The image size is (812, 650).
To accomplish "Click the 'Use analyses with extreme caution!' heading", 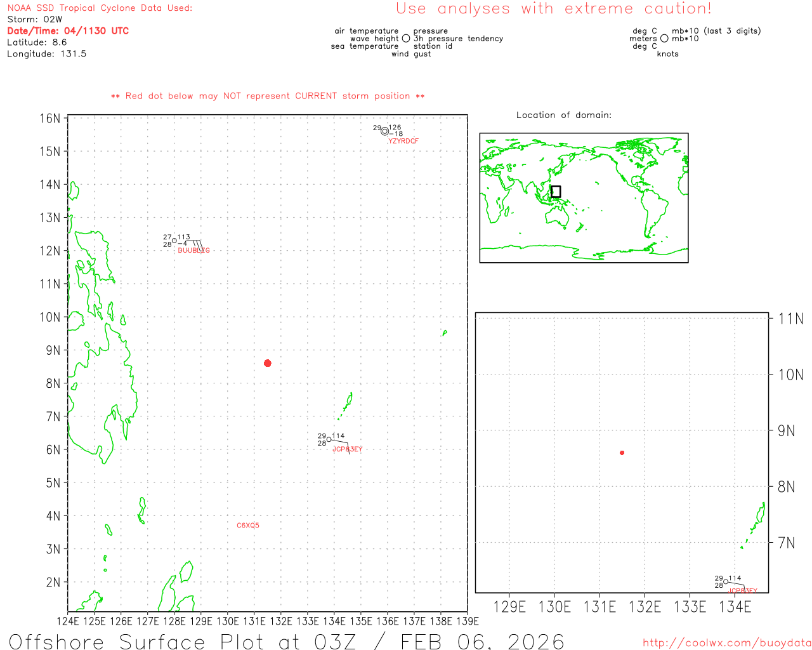I will (554, 8).
